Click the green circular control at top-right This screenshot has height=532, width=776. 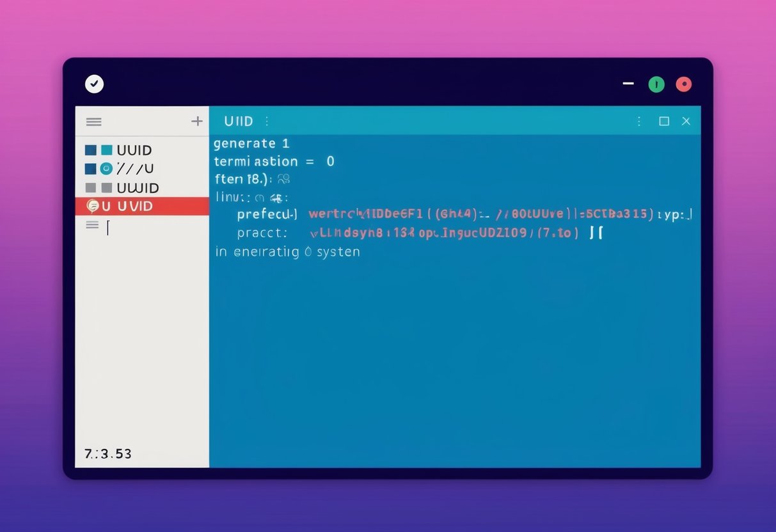(x=656, y=84)
